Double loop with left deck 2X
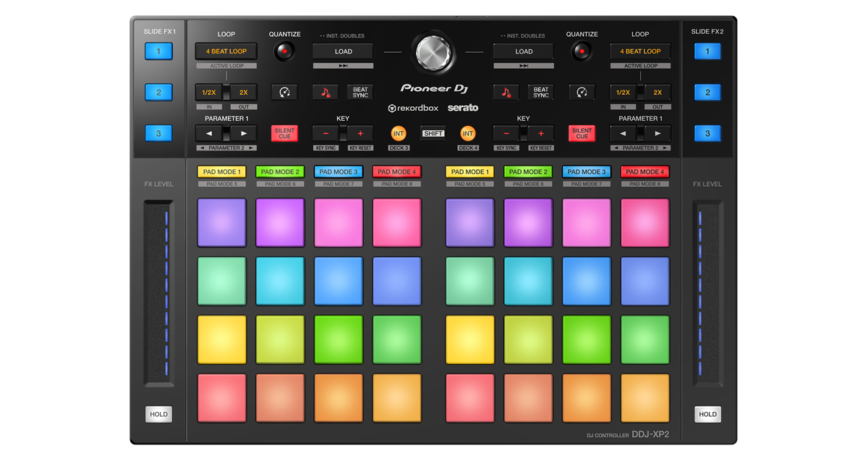The image size is (868, 456). [244, 92]
